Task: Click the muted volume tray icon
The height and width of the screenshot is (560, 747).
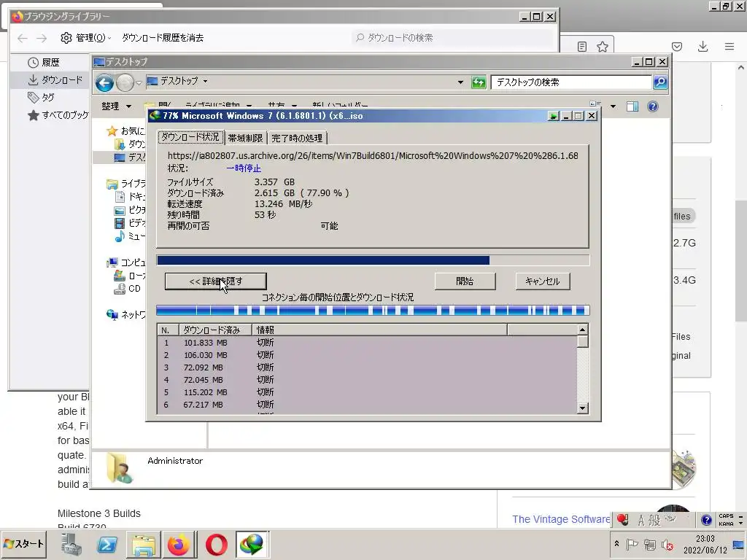Action: [x=667, y=544]
